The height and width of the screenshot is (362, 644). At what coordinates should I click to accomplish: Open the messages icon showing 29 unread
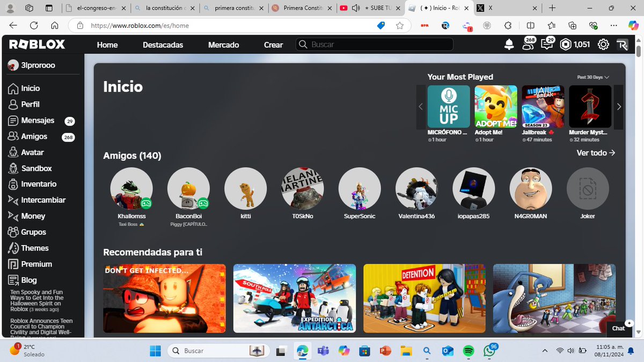click(x=546, y=45)
